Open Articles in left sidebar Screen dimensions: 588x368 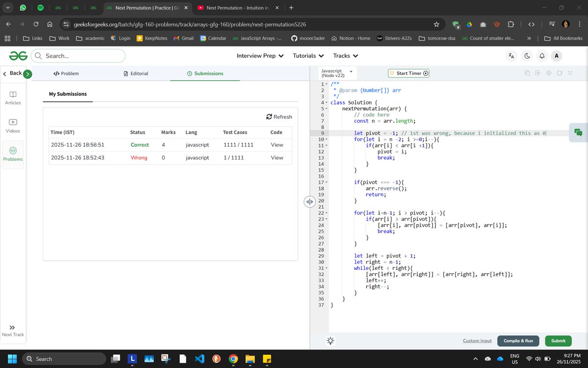[13, 98]
